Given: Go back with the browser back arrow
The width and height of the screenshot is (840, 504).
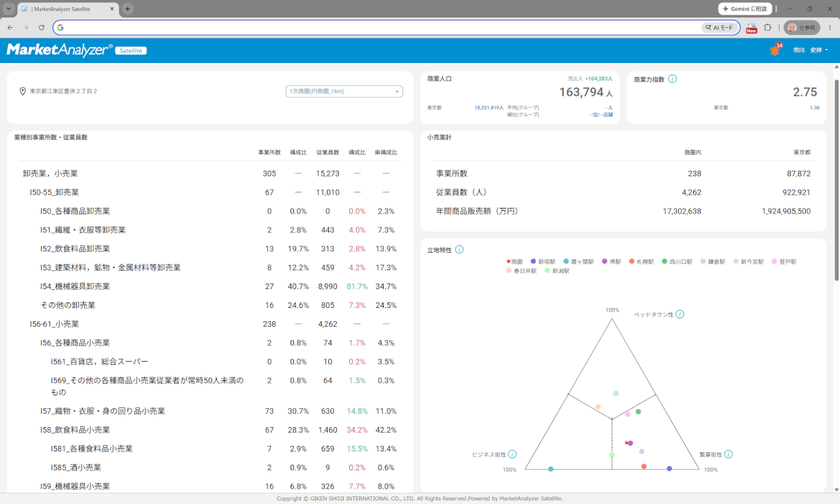Looking at the screenshot, I should coord(10,27).
